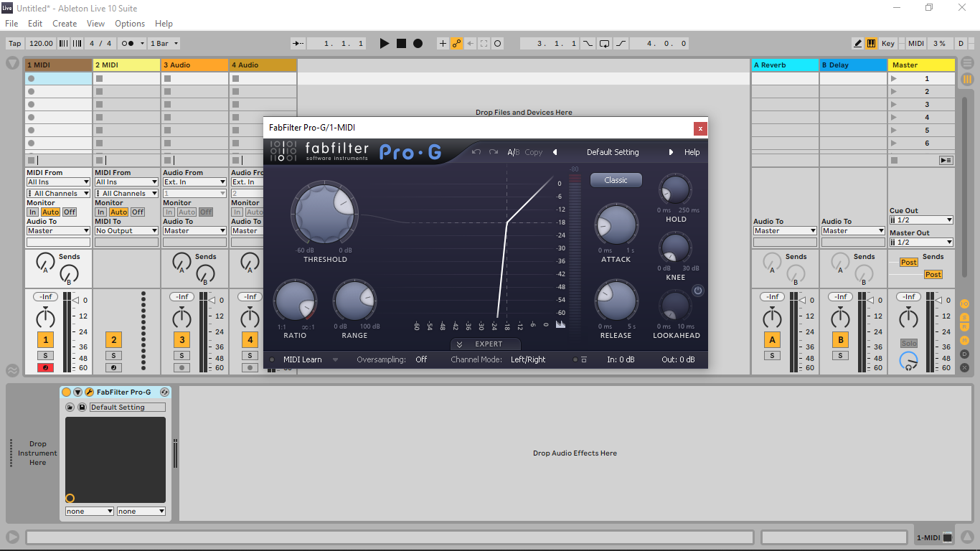Toggle Pro-G lookahead power button
Viewport: 980px width, 551px height.
(x=697, y=291)
